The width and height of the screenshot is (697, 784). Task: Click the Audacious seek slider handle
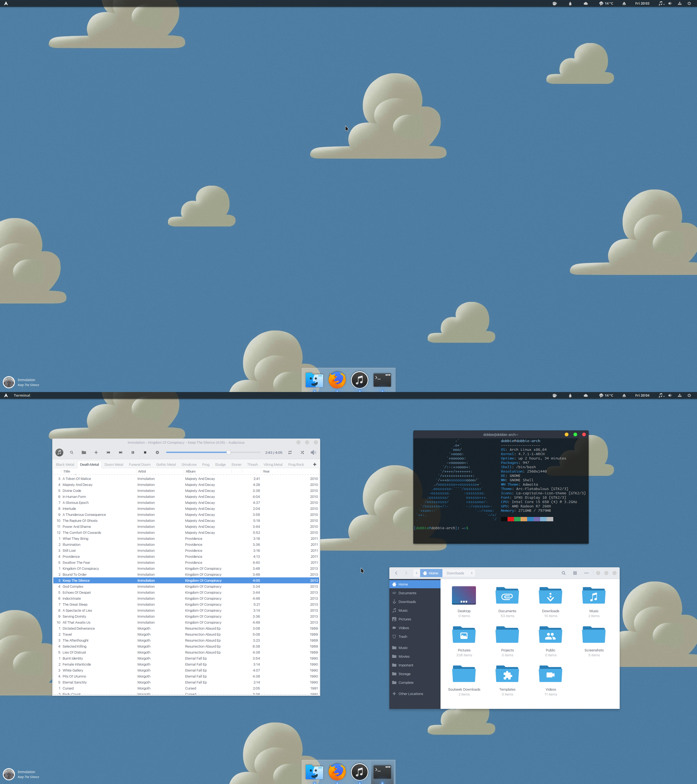point(229,453)
